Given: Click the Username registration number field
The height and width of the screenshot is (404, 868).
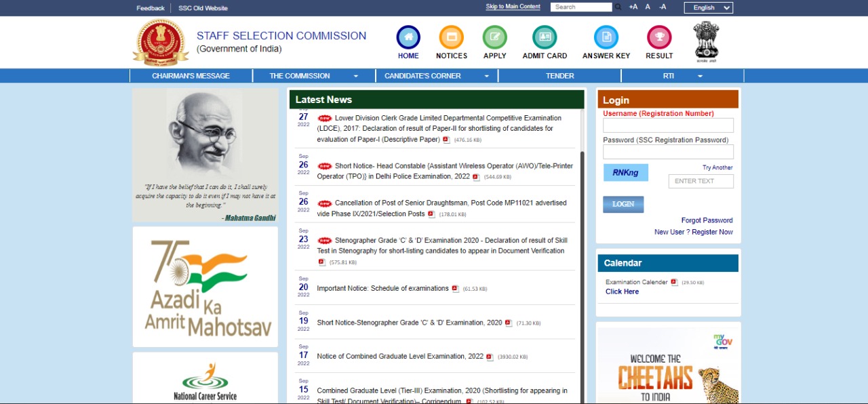Looking at the screenshot, I should point(668,125).
